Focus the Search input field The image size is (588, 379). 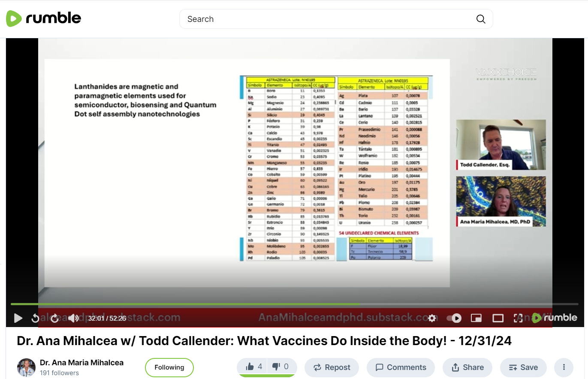(336, 19)
